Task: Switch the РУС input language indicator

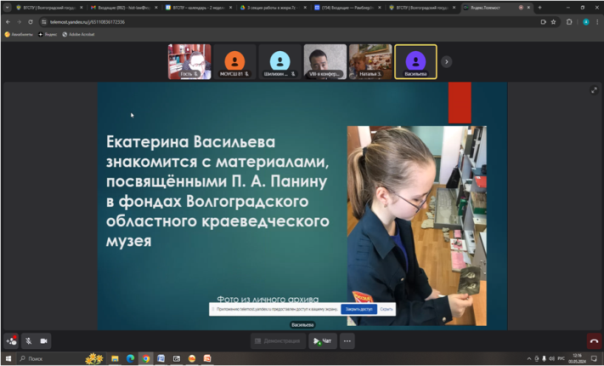Action: click(561, 359)
